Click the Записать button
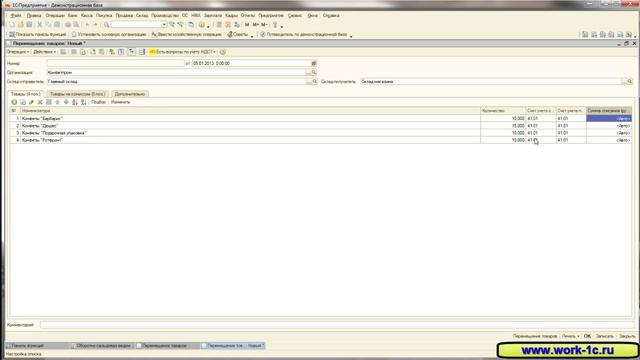Screen dimensions: 640x360 point(604,336)
